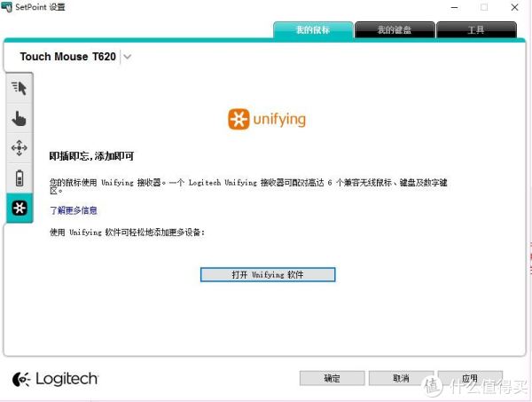Open the touch gestures hand icon
532x402 pixels.
[20, 118]
